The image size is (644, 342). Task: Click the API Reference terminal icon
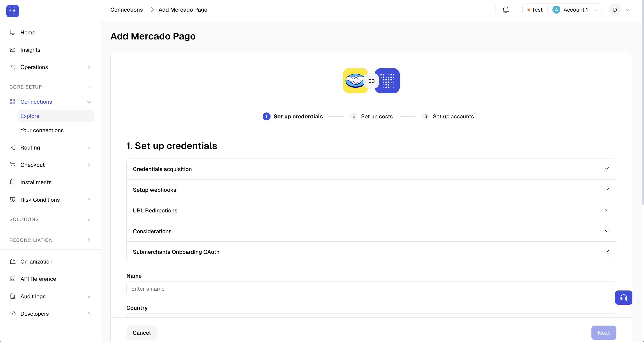tap(12, 279)
